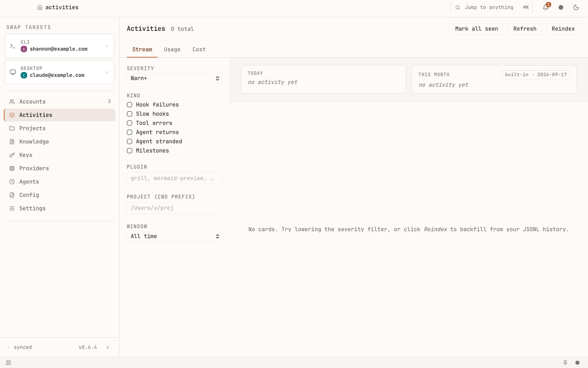Open the notifications bell
The height and width of the screenshot is (368, 588).
[546, 7]
